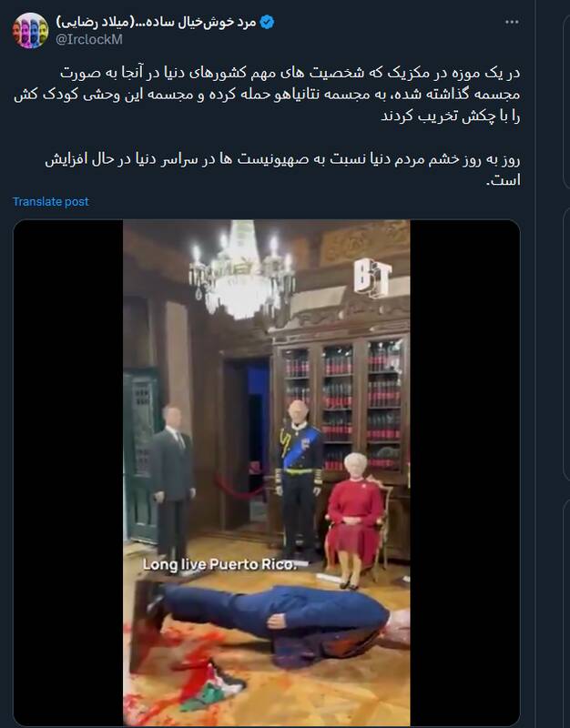Click the chandelier in the video frame
The height and width of the screenshot is (728, 570).
[x=241, y=270]
